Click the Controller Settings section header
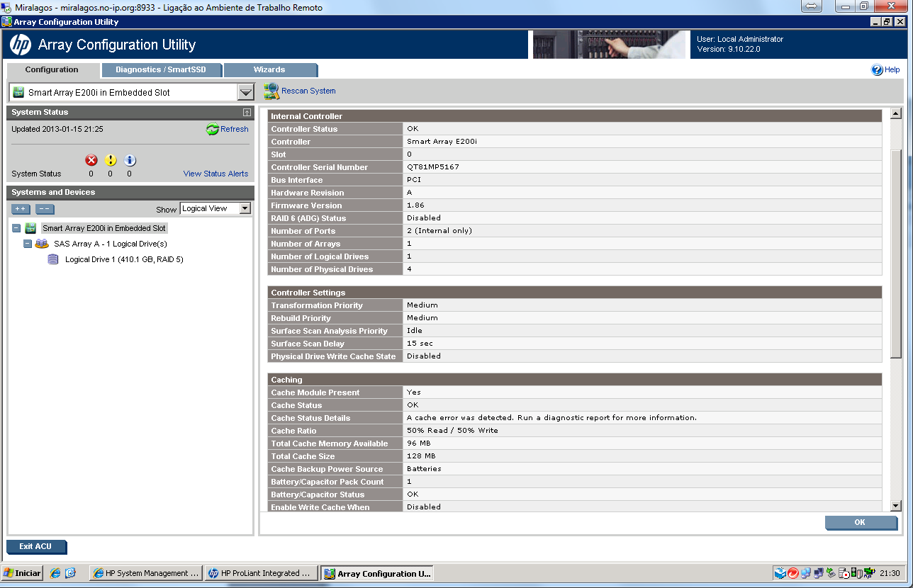The height and width of the screenshot is (588, 913). 575,293
